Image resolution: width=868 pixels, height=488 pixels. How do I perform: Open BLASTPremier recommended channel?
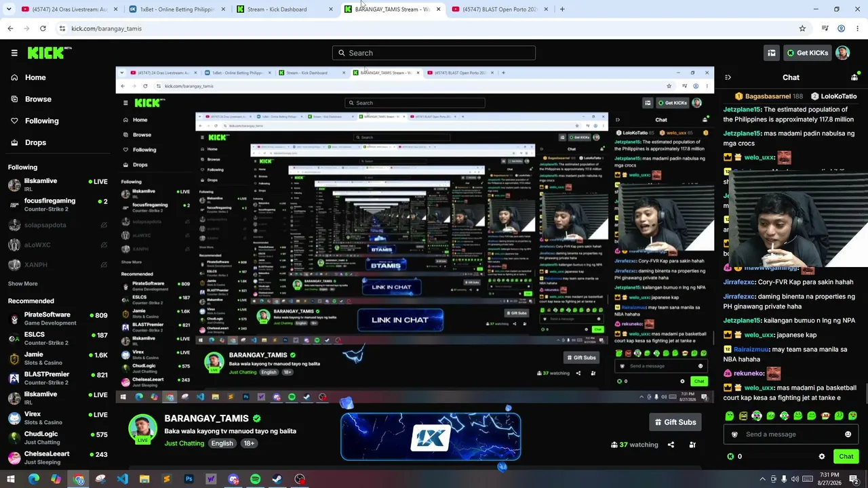58,378
